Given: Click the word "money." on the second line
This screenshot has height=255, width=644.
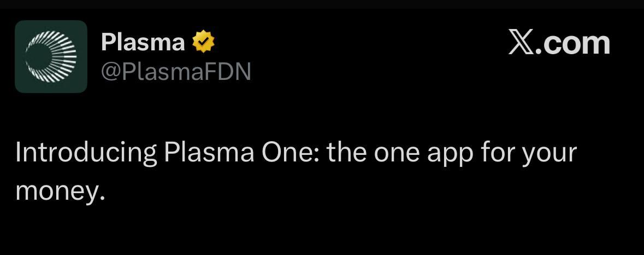Looking at the screenshot, I should point(59,191).
